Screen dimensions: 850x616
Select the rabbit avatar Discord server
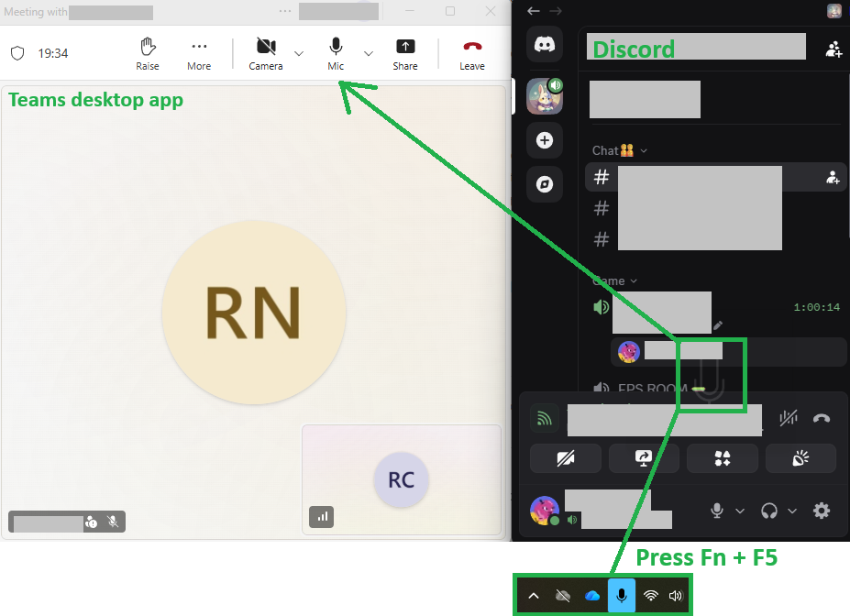point(545,96)
